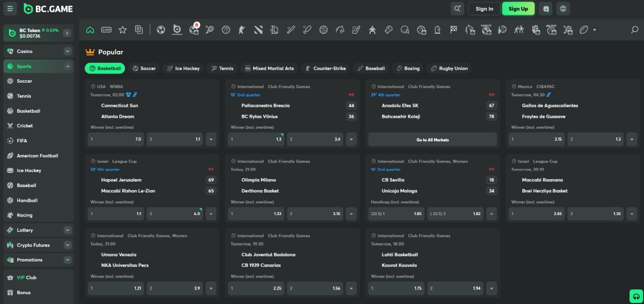The width and height of the screenshot is (644, 304).
Task: Switch to the Rugby Union tab
Action: tap(449, 69)
